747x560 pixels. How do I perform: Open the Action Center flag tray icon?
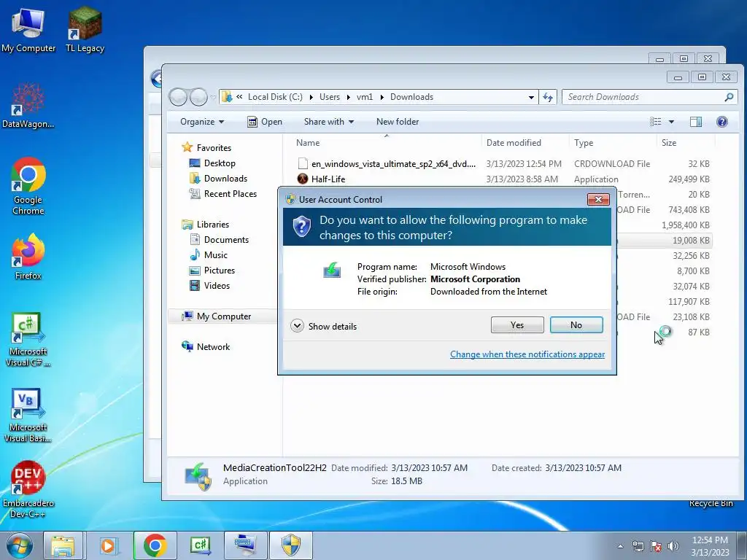[656, 545]
